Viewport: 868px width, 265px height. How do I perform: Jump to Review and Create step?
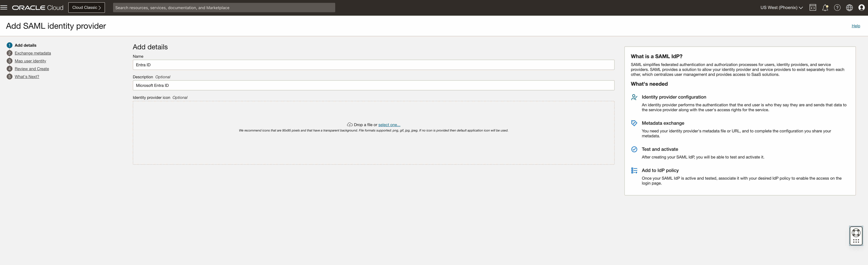(x=32, y=69)
